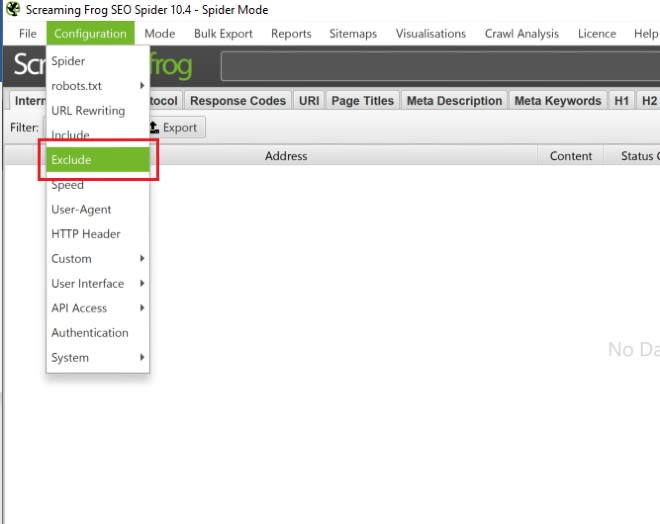The height and width of the screenshot is (524, 660).
Task: Switch to the H1 tab
Action: coord(621,101)
